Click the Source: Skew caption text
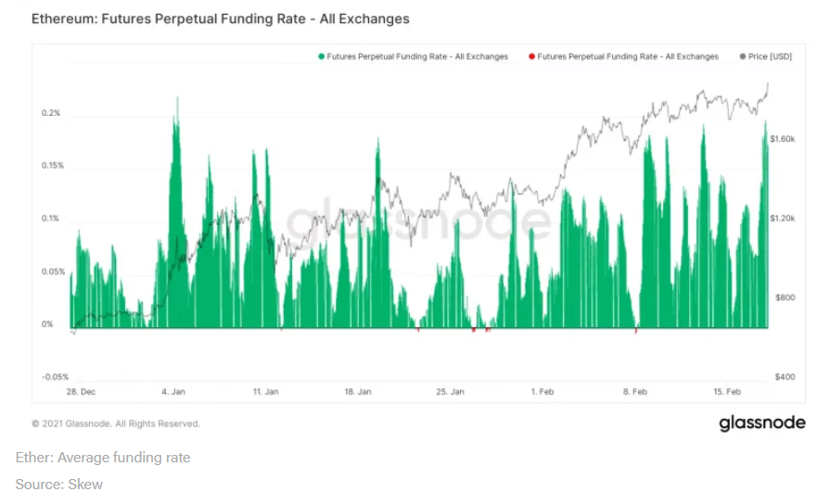The width and height of the screenshot is (830, 504). (x=58, y=484)
